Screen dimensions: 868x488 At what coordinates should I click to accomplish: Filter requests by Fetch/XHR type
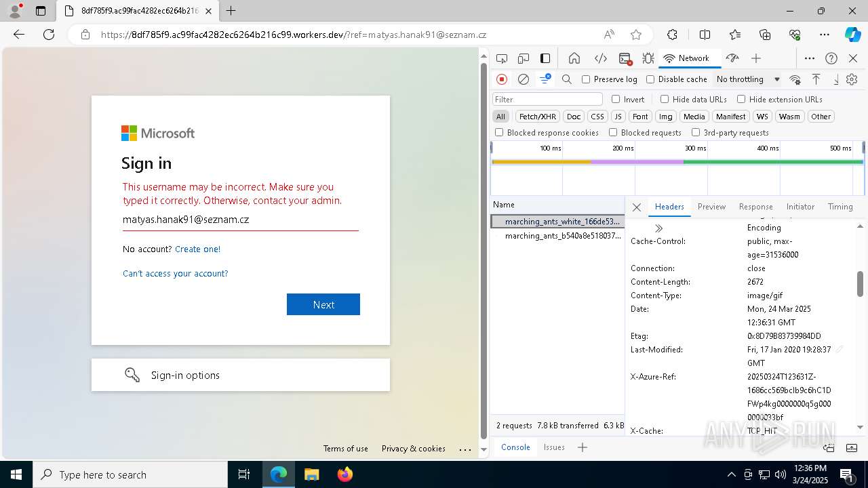tap(538, 117)
